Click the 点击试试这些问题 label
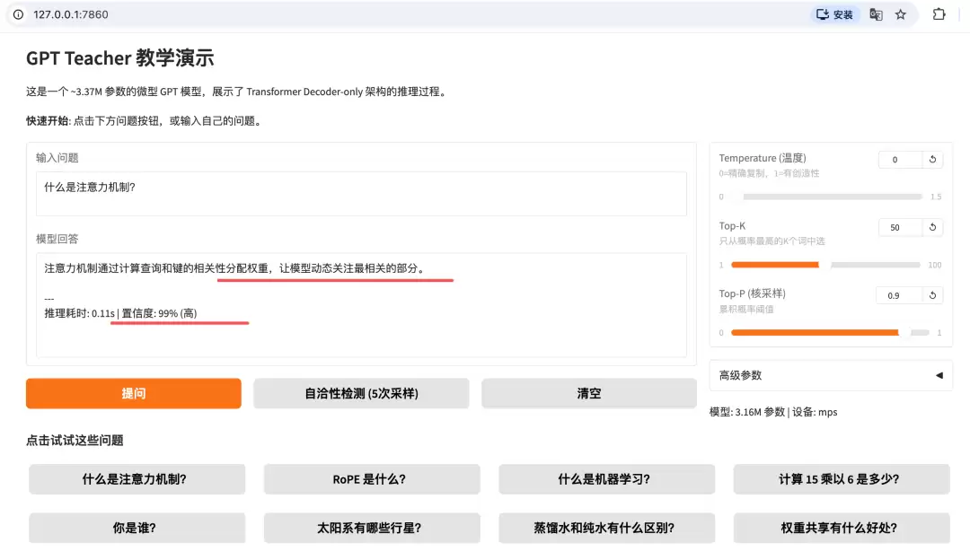Screen dimensions: 970x560 tap(75, 440)
